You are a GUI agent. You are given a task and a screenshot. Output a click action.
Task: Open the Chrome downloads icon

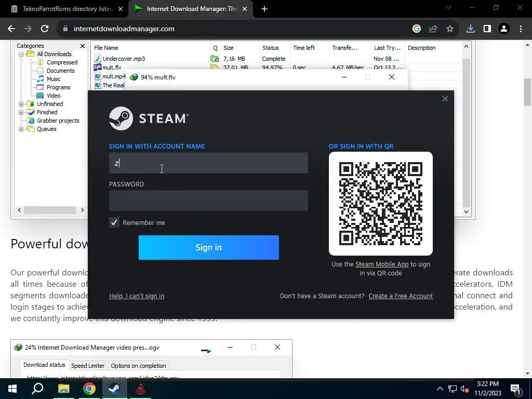coord(471,29)
